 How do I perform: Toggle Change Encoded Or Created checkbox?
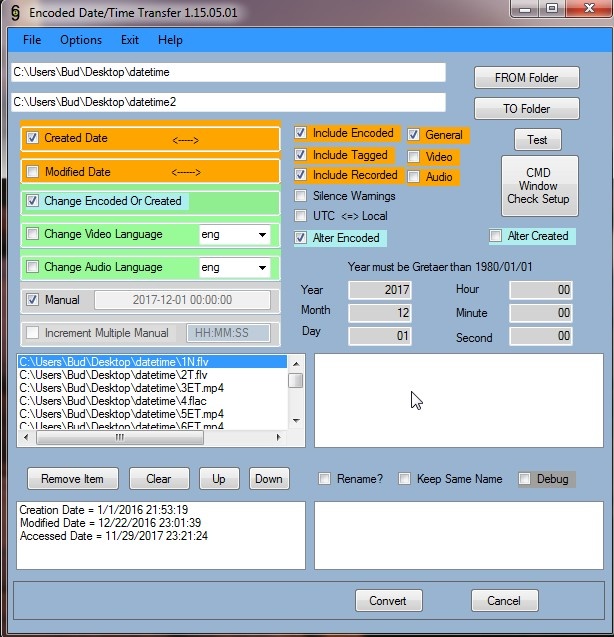coord(33,201)
